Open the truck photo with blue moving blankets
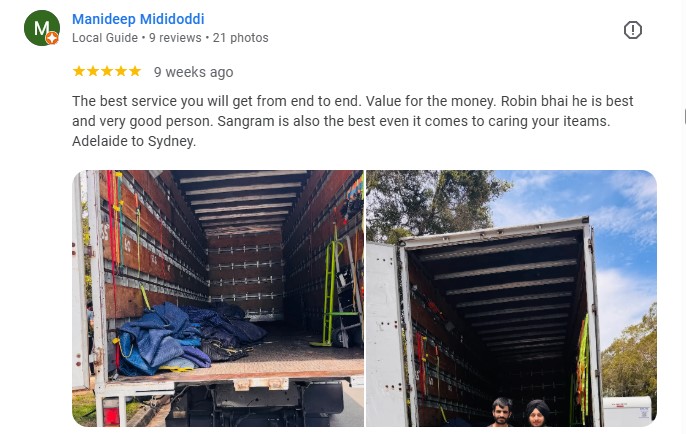The width and height of the screenshot is (686, 434). pos(218,298)
